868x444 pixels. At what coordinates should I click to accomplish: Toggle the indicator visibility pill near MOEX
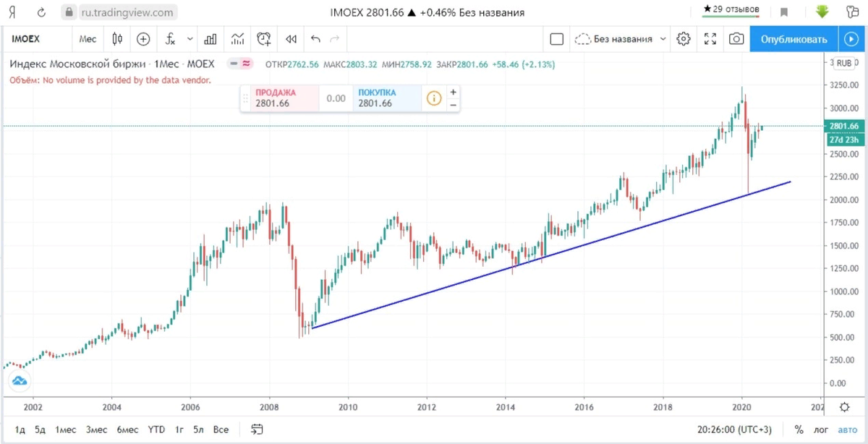coord(241,64)
